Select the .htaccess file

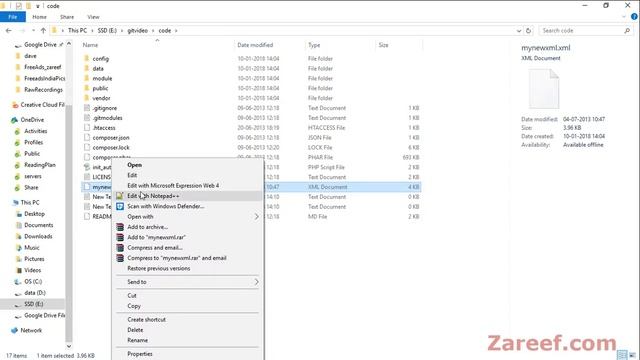(x=251, y=128)
